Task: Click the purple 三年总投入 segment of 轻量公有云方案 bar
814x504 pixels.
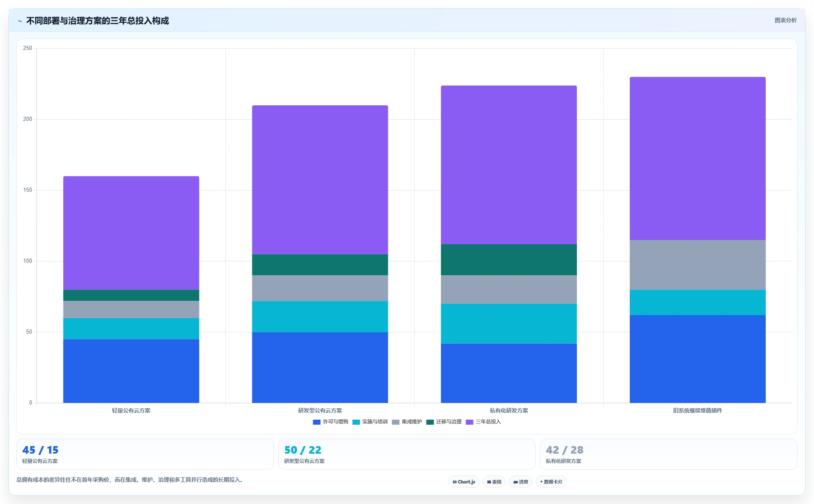Action: 131,233
